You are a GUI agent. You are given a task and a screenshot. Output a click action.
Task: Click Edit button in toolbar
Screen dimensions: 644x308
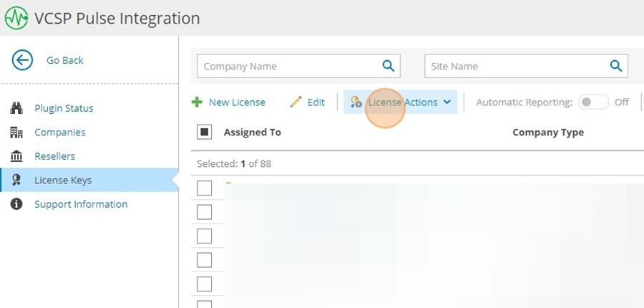(x=307, y=102)
